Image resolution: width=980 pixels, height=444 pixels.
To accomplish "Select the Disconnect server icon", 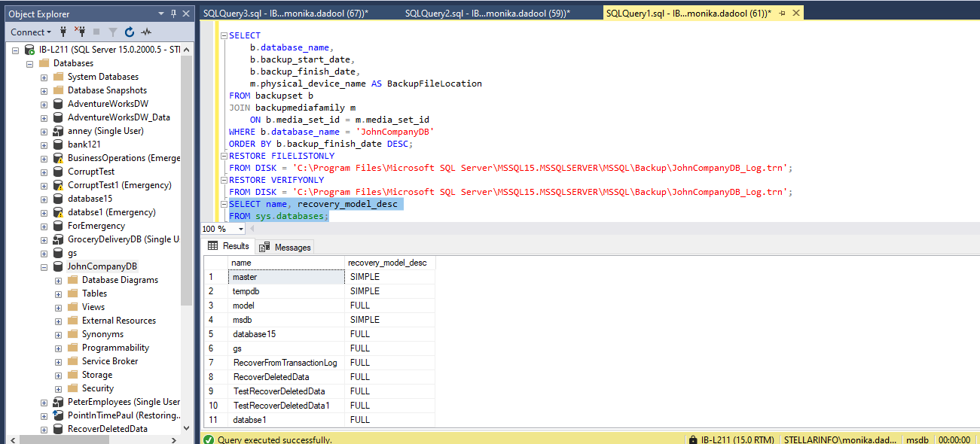I will pos(81,32).
